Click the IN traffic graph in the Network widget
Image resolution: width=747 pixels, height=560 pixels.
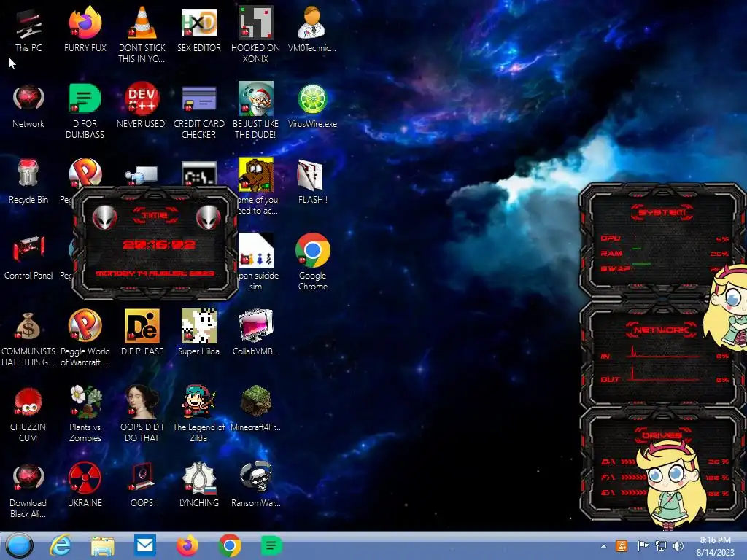[665, 352]
